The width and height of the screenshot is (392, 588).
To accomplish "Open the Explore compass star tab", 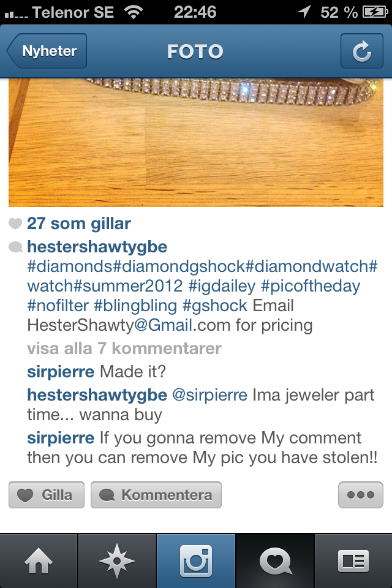I will click(117, 561).
